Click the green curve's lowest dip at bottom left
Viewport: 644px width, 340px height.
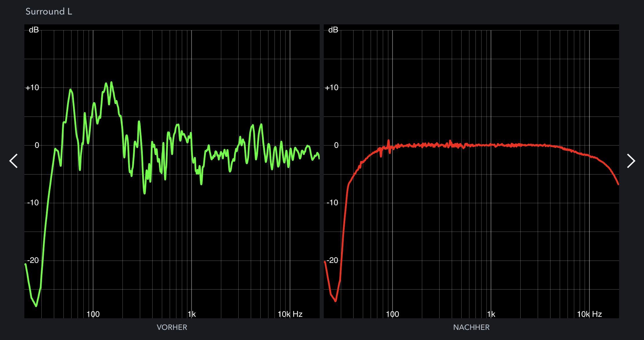pyautogui.click(x=36, y=306)
